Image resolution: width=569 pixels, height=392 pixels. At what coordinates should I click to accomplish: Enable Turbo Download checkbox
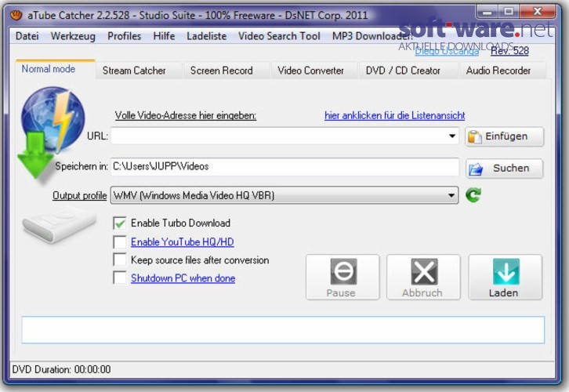click(120, 223)
